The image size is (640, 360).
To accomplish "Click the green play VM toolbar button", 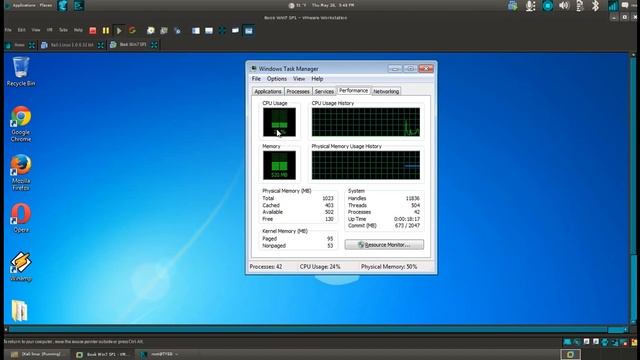I will coord(119,31).
